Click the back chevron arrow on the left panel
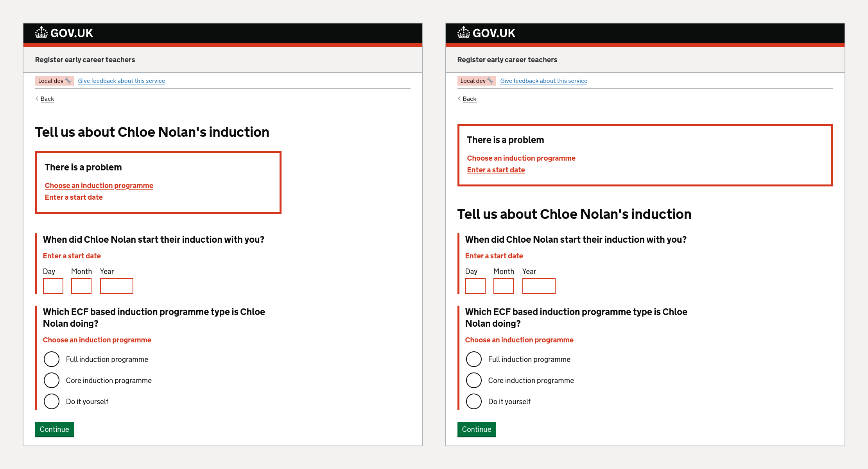Screen dimensions: 868x469 click(x=37, y=98)
